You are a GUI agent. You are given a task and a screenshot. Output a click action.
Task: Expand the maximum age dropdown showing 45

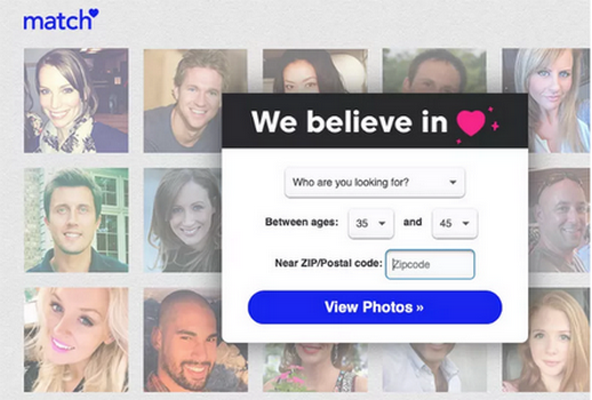coord(455,223)
